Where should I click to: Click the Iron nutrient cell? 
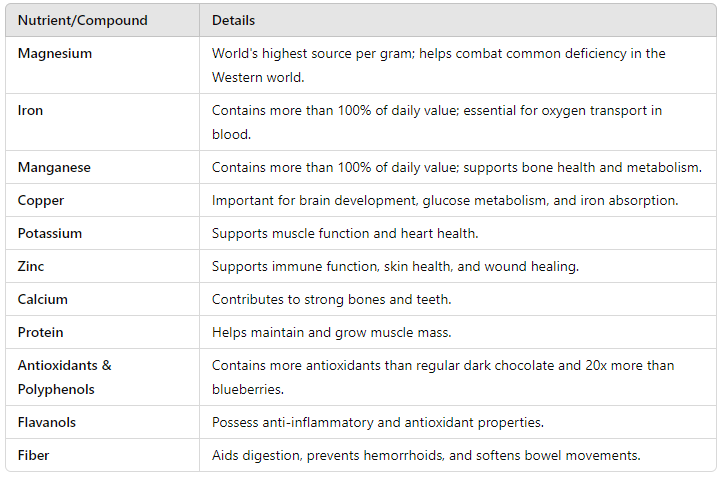[30, 110]
